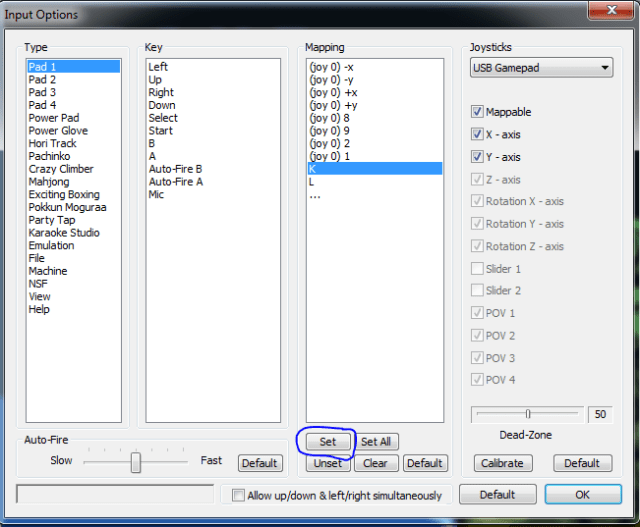Viewport: 640px width, 527px height.
Task: Click the Set button under Mapping
Action: [328, 441]
